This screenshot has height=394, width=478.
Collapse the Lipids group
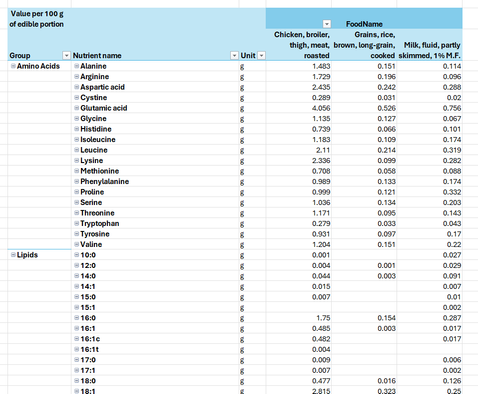[x=13, y=255]
